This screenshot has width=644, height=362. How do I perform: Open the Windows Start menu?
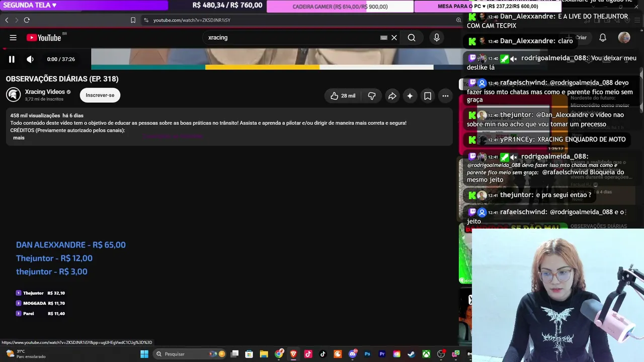(144, 354)
